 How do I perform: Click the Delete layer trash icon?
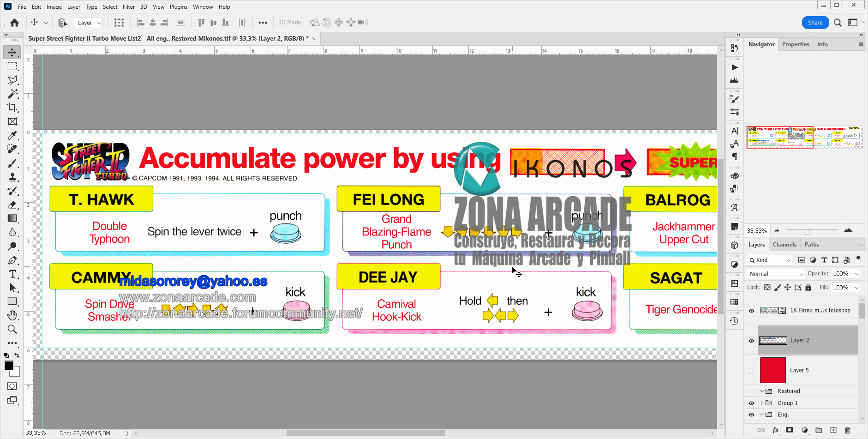pos(847,430)
